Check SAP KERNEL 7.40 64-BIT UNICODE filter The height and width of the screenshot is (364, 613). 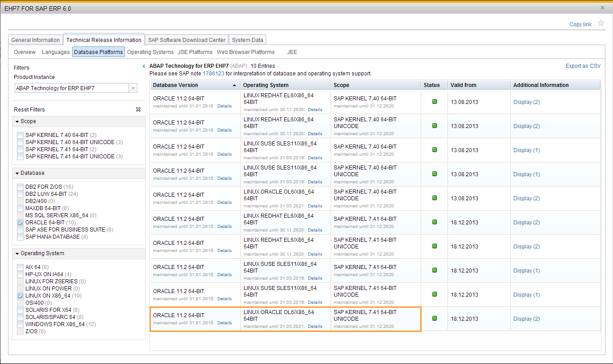pyautogui.click(x=20, y=142)
